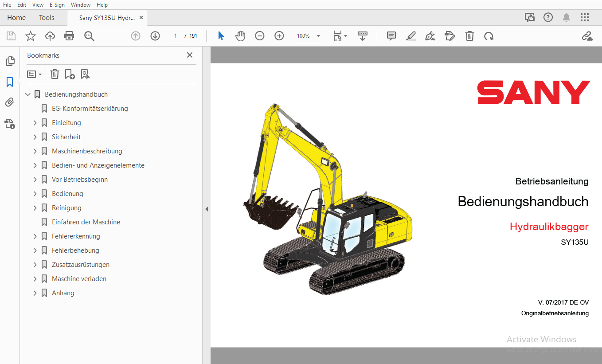The image size is (602, 364).
Task: Open the bookmarks options dropdown menu
Action: tap(34, 74)
